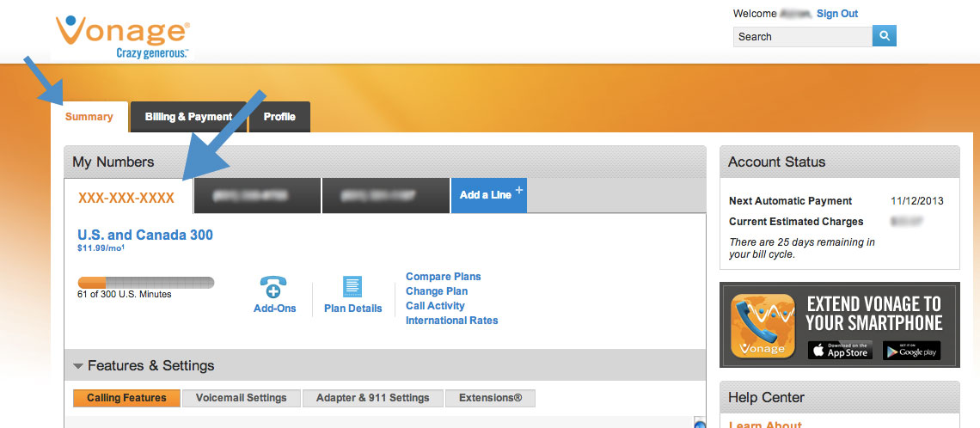Viewport: 980px width, 428px height.
Task: Click the My Numbers panel heading
Action: tap(113, 162)
